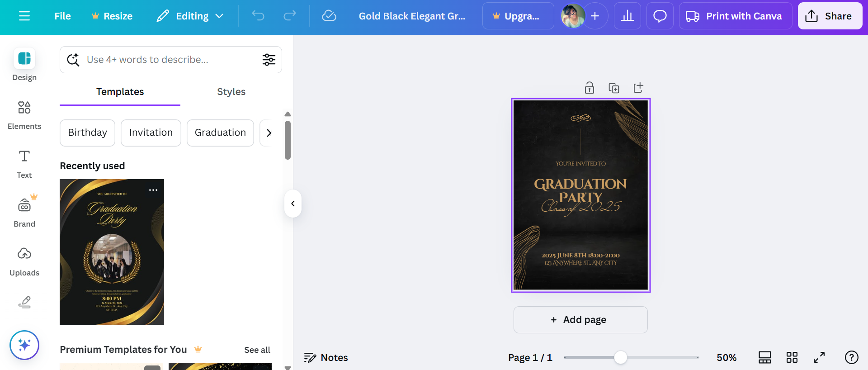Open the Resize option
Screen dimensions: 868x370
[x=112, y=16]
